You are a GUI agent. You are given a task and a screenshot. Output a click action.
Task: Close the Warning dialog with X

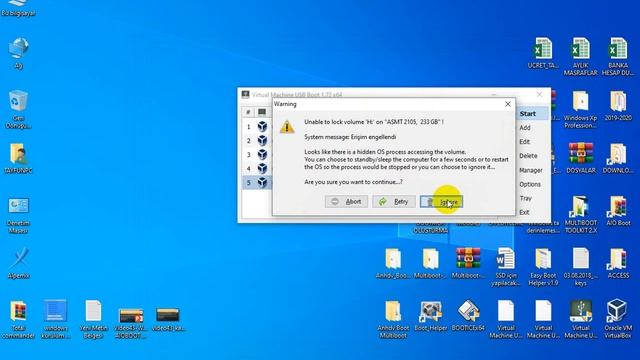click(508, 104)
